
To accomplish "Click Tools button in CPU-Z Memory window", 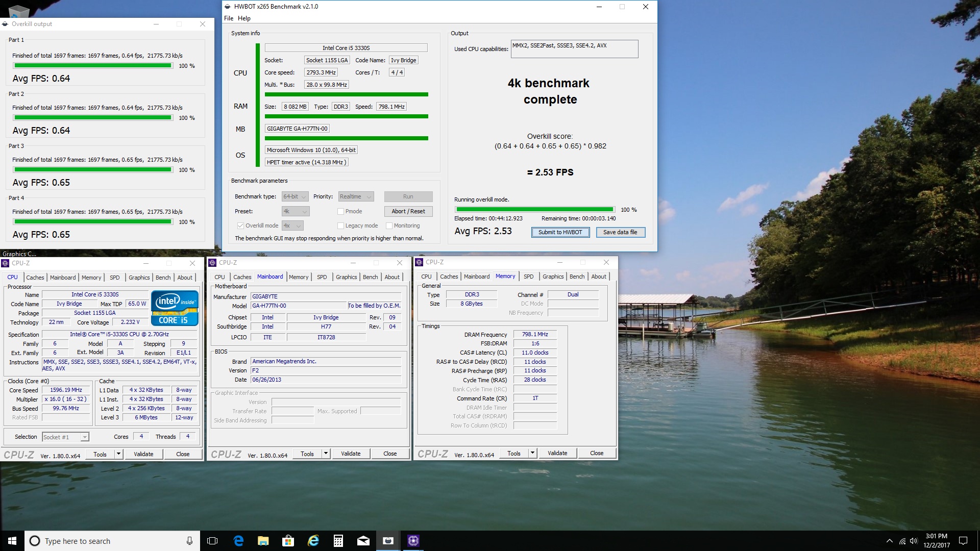I will (514, 453).
